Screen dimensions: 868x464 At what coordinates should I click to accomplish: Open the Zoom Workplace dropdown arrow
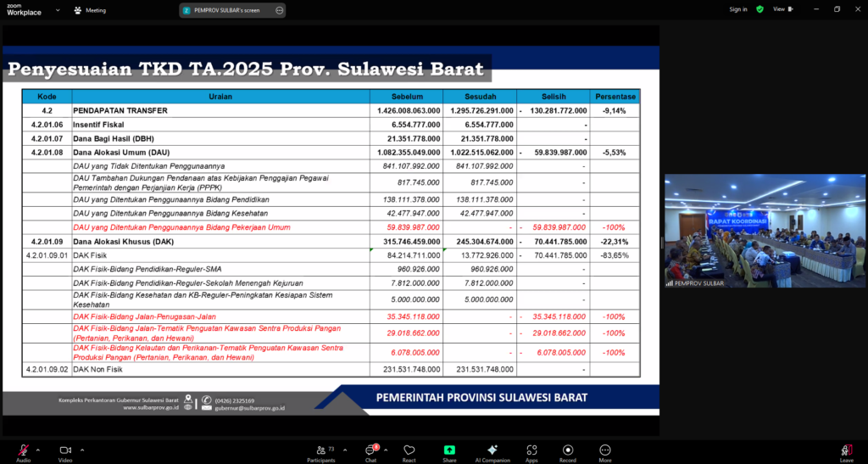(58, 10)
